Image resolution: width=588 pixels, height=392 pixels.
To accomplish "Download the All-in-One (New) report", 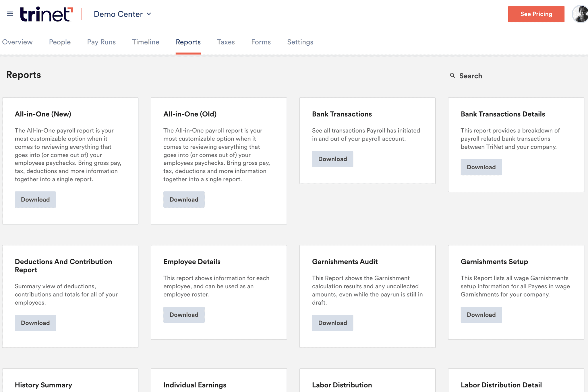I will click(35, 199).
